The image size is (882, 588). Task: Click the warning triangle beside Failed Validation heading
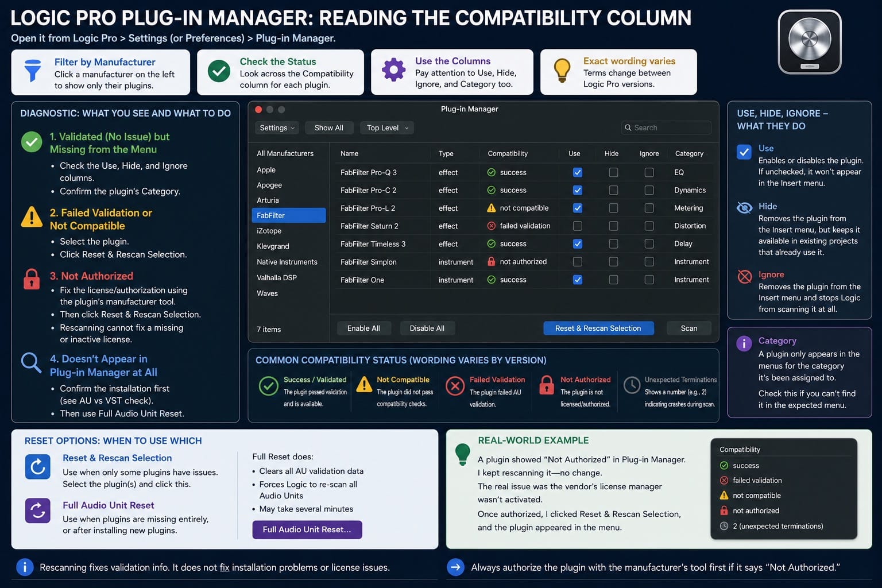pyautogui.click(x=32, y=217)
